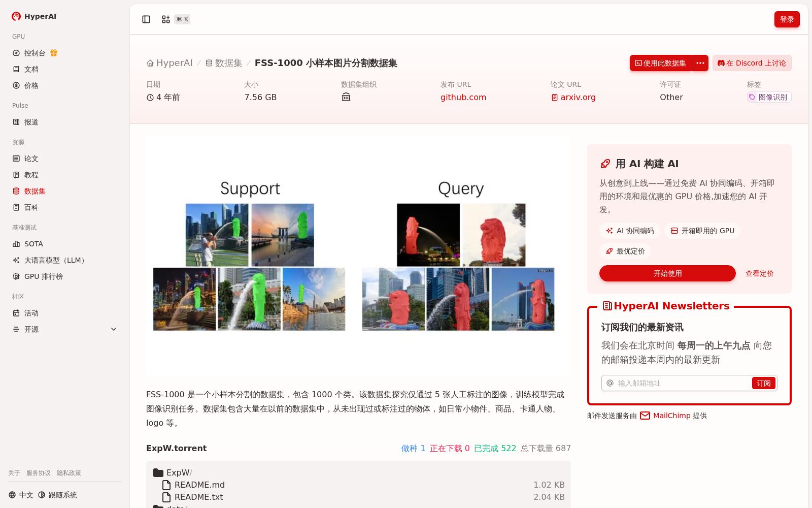Click the dataset organization building icon

pyautogui.click(x=346, y=97)
